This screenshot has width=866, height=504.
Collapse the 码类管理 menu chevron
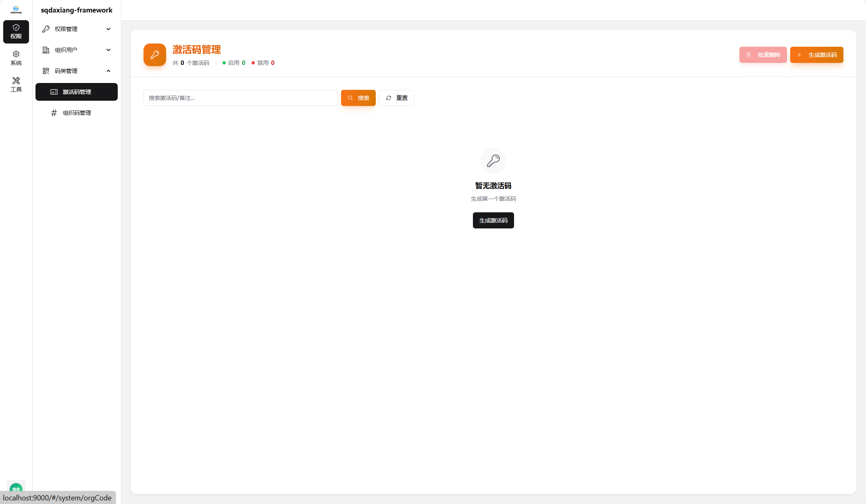click(x=108, y=71)
